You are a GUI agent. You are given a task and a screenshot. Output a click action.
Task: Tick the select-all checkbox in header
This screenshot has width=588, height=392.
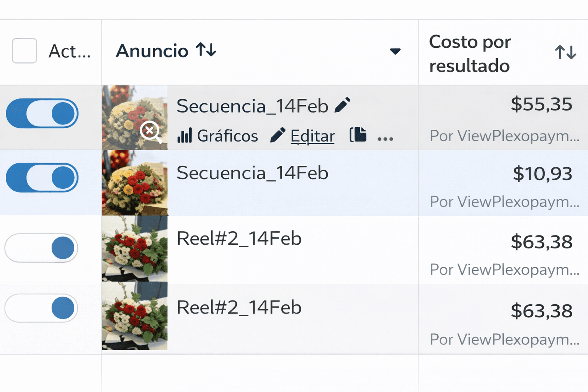point(24,51)
